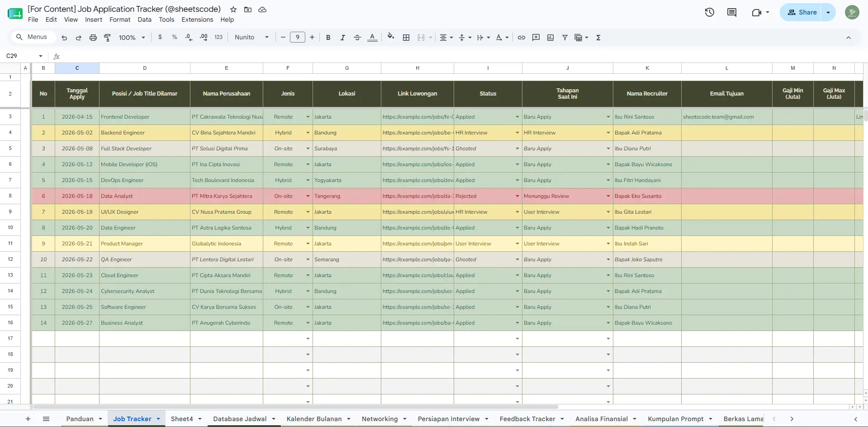Increase decimal places
Viewport: 868px width, 427px height.
pyautogui.click(x=204, y=37)
